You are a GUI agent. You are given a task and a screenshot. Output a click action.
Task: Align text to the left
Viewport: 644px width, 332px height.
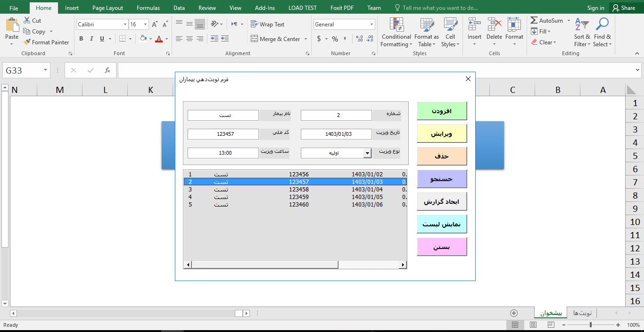(179, 39)
